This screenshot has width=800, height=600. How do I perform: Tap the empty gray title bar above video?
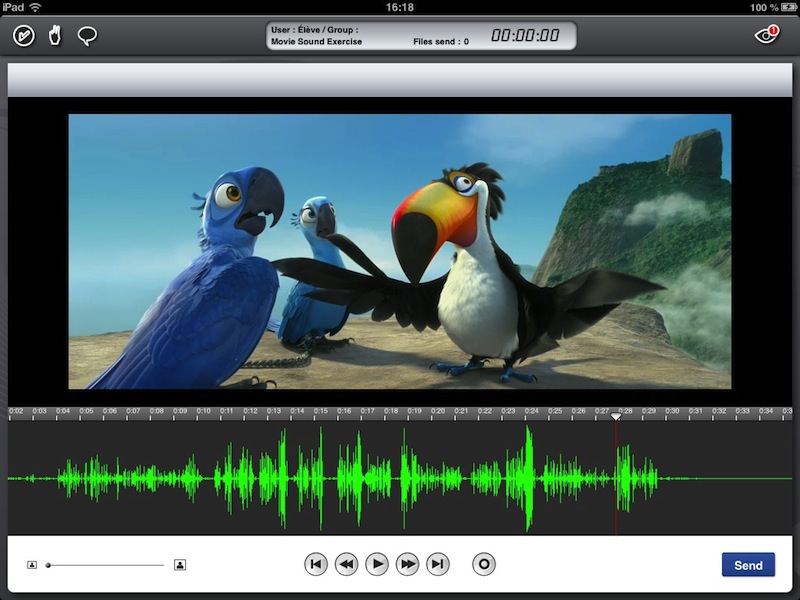pos(400,80)
